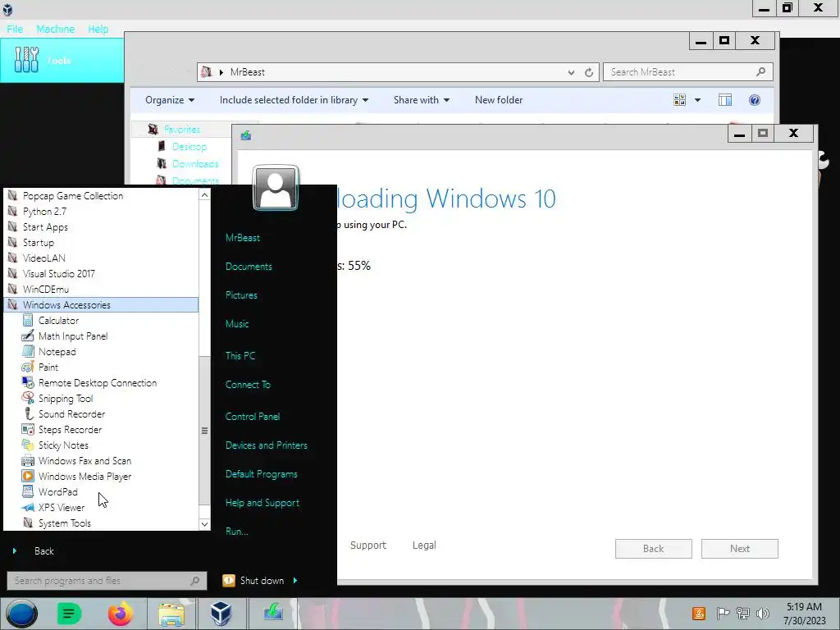This screenshot has height=630, width=840.
Task: Refresh the MrBeast folder address bar
Action: point(589,72)
